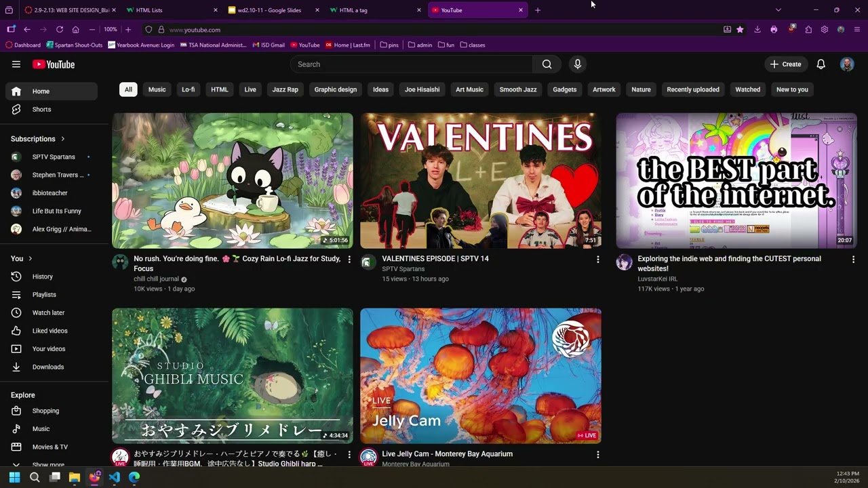
Task: Open ISD Gmail bookmark
Action: point(269,45)
